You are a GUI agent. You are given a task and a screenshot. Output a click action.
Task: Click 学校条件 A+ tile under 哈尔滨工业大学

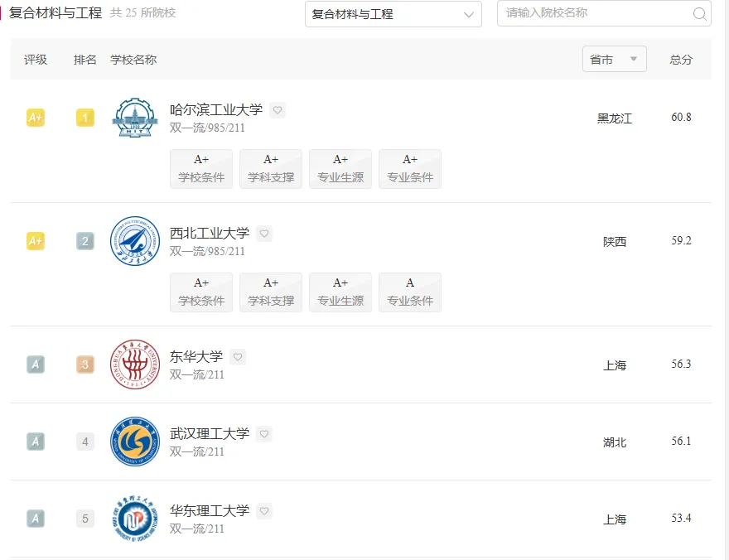(x=201, y=169)
